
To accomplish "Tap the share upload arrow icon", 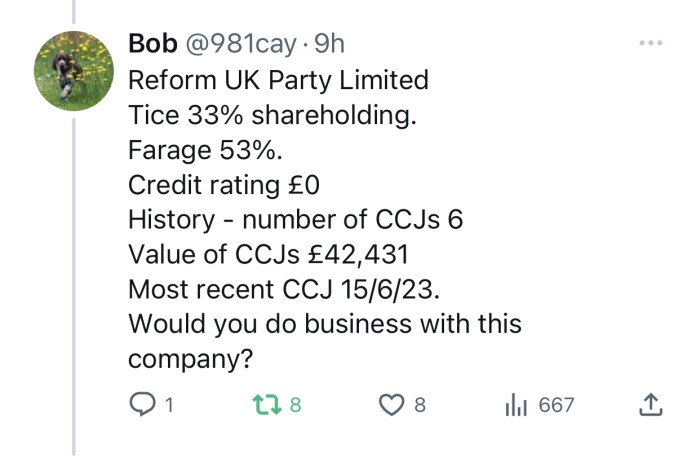I will point(650,404).
